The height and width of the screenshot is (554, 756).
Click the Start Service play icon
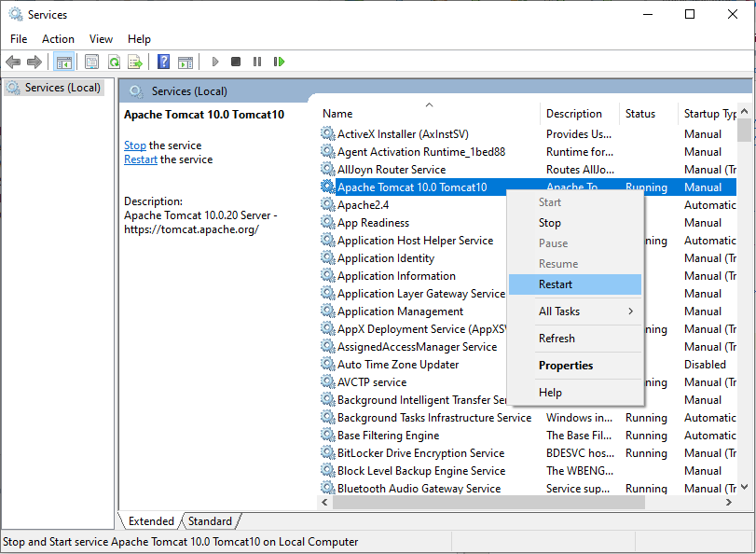(215, 62)
